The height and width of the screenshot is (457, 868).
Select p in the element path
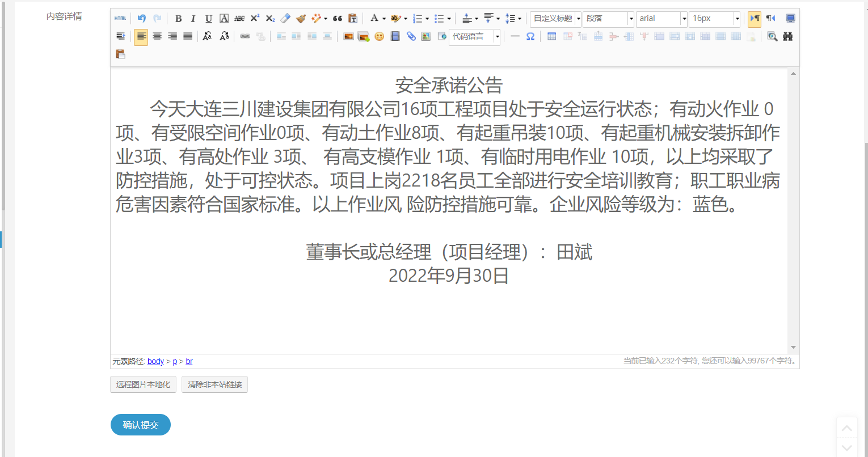coord(175,361)
